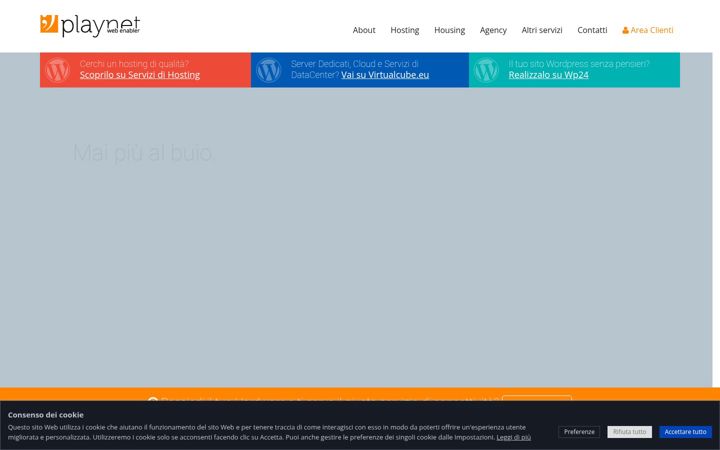This screenshot has height=450, width=720.
Task: Open the Agency menu item
Action: click(493, 30)
